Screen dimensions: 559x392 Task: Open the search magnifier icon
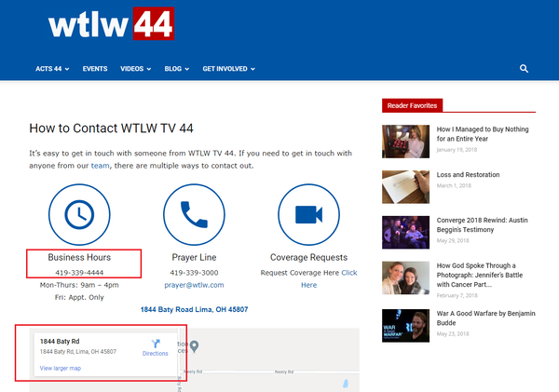point(524,68)
